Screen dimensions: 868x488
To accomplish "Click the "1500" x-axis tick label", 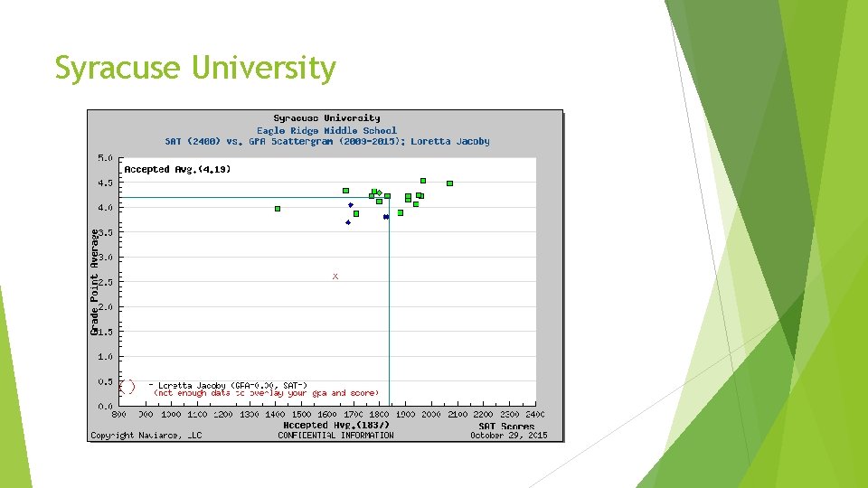I will pyautogui.click(x=301, y=415).
